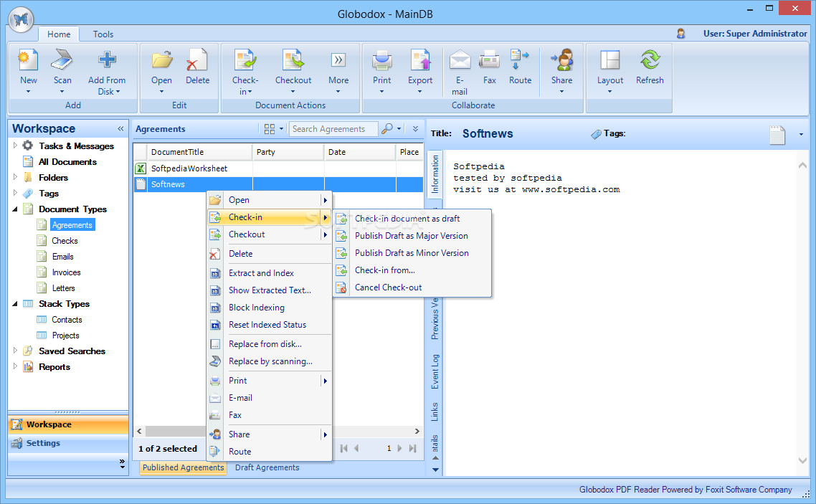Open dropdown arrow next to document page icon
The height and width of the screenshot is (504, 816).
pos(801,135)
